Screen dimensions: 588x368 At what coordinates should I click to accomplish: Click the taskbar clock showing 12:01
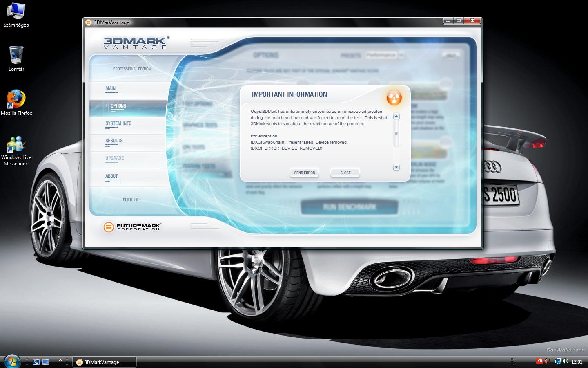point(577,361)
